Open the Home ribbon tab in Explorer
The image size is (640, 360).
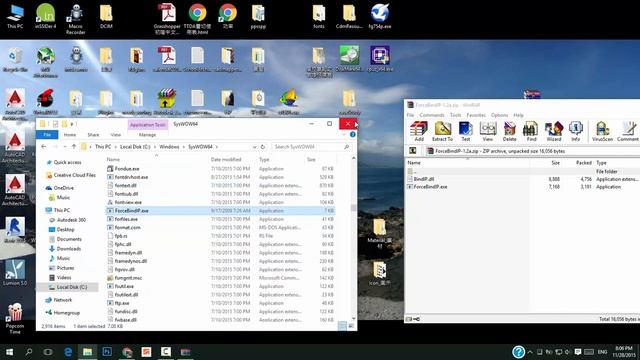(x=70, y=135)
